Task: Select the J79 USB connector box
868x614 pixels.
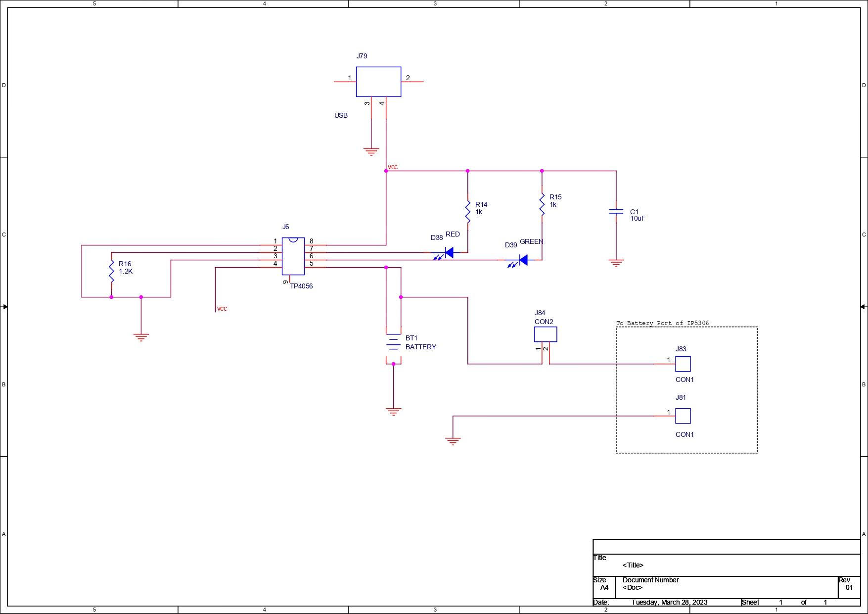Action: [x=378, y=82]
